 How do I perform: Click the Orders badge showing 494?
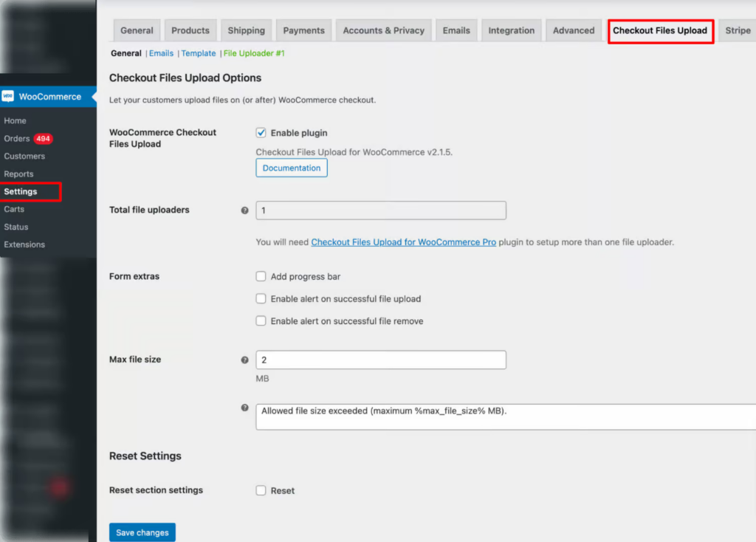(44, 138)
